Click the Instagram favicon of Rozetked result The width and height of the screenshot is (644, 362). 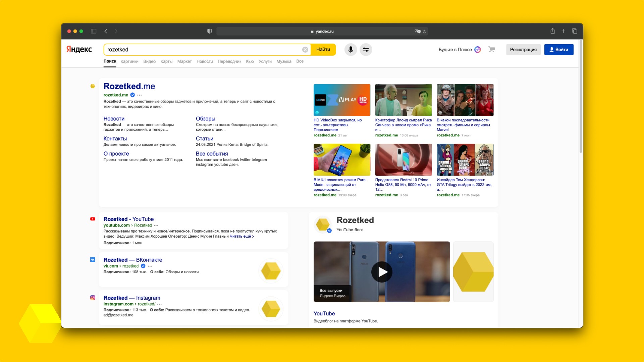(x=93, y=298)
